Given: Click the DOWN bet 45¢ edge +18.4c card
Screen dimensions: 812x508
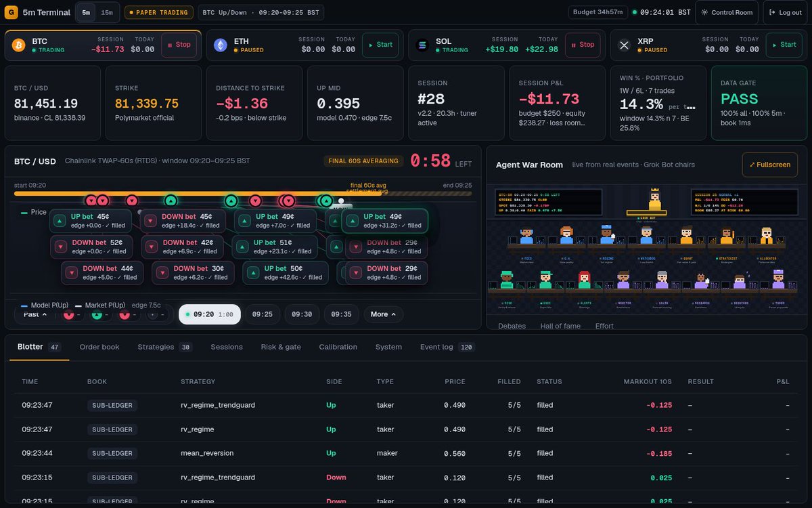Looking at the screenshot, I should tap(183, 221).
